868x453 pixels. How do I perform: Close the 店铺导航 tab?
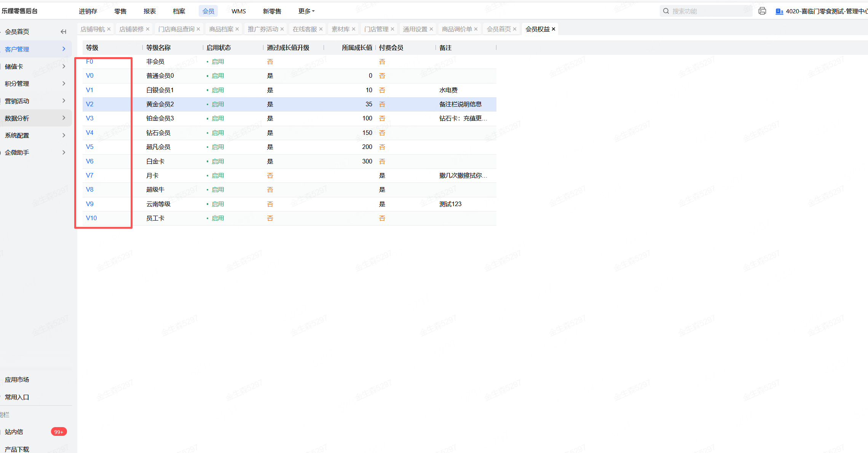coord(109,29)
